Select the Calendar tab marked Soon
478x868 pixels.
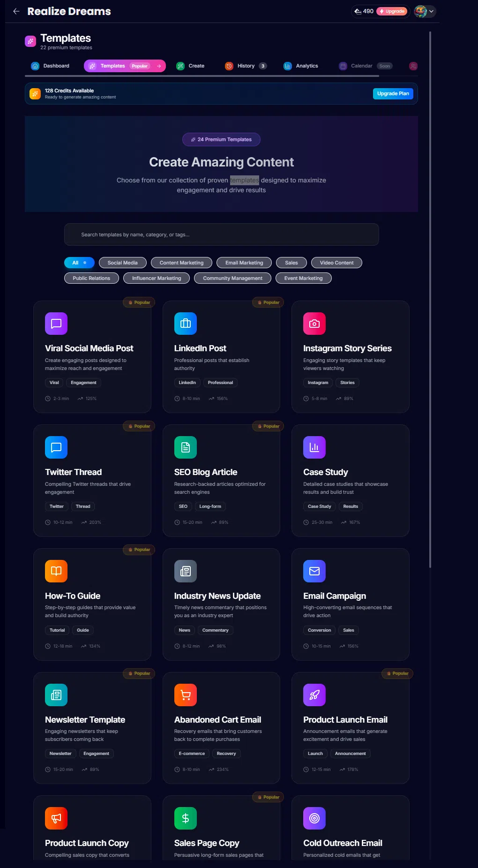366,66
